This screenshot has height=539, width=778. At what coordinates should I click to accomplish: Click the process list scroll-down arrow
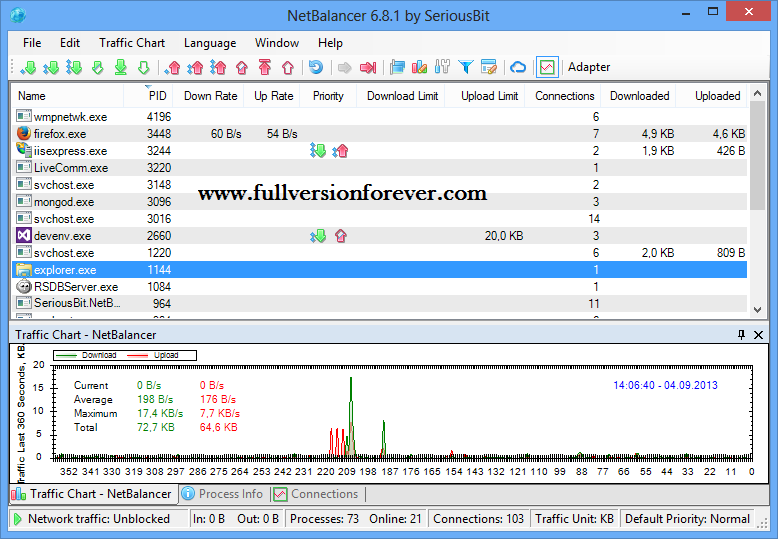coord(757,310)
